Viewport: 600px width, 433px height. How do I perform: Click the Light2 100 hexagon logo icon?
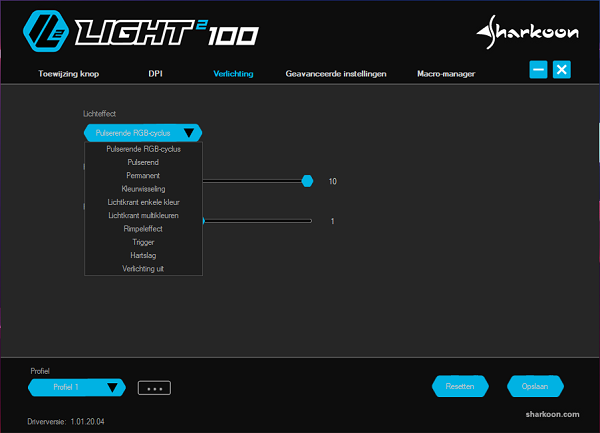(46, 31)
